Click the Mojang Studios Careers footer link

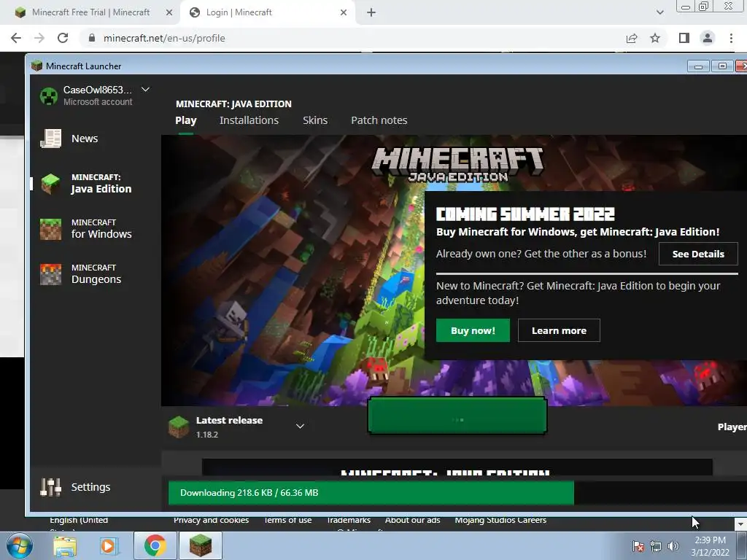500,520
